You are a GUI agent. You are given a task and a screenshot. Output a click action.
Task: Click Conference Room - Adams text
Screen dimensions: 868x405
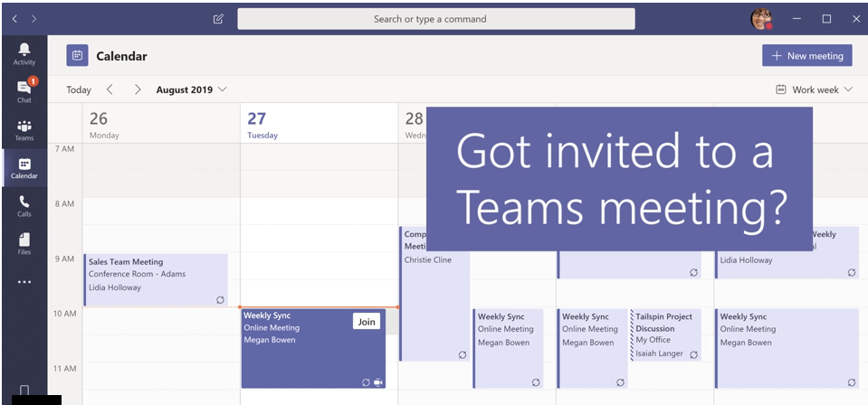(x=138, y=274)
